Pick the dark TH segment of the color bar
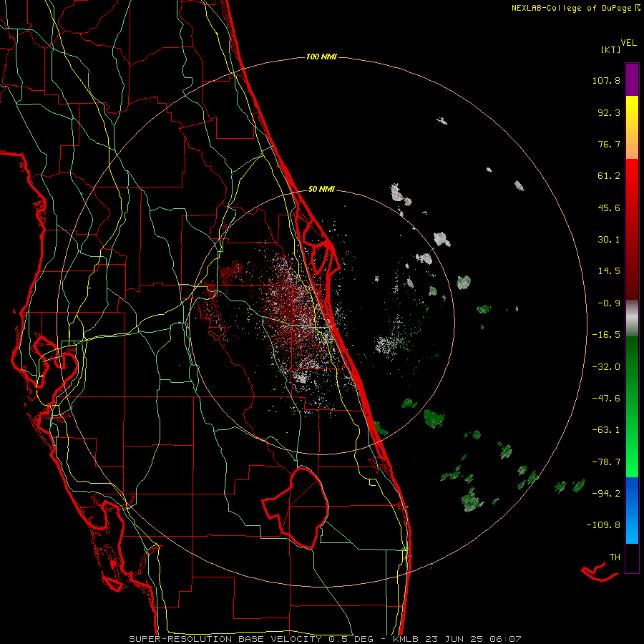This screenshot has width=644, height=644. (x=632, y=557)
